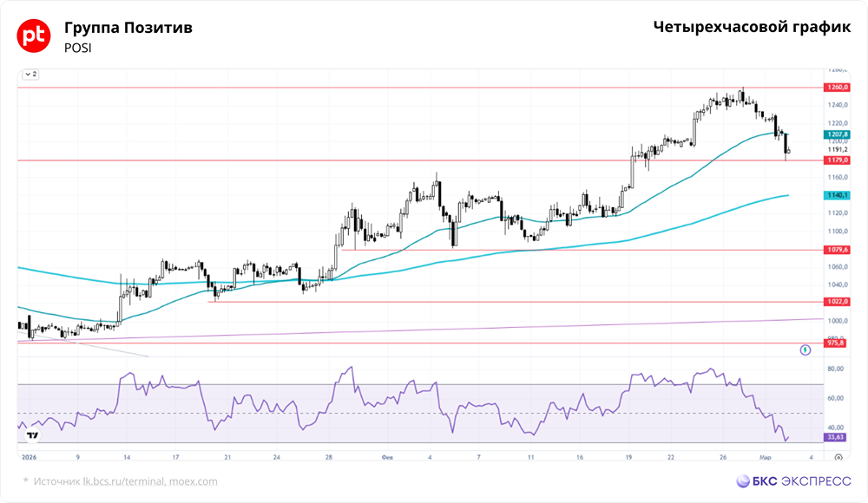Image resolution: width=868 pixels, height=503 pixels.
Task: Click the current price 1191,2 on the price axis
Action: point(838,149)
